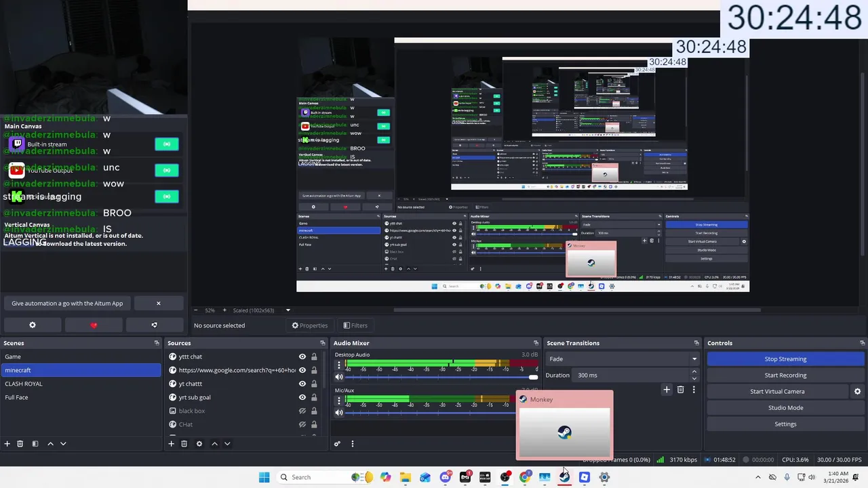Open Discord from the taskbar
The height and width of the screenshot is (488, 868).
[445, 477]
